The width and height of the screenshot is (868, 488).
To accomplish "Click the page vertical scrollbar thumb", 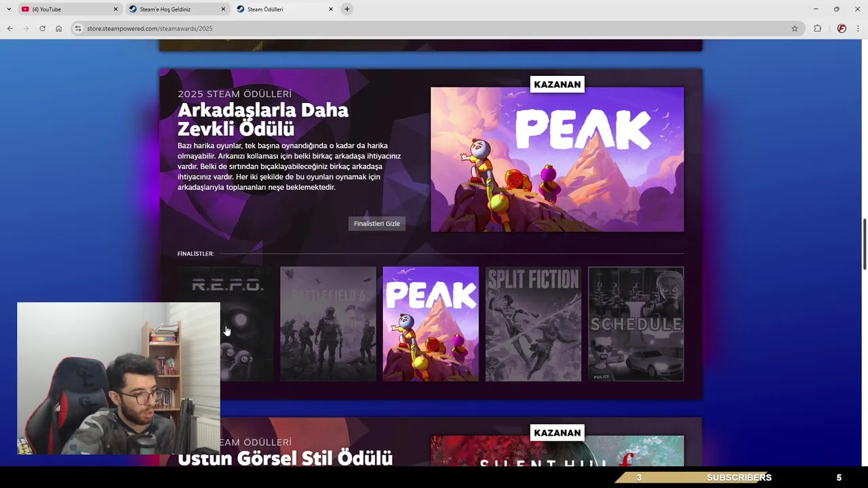I will click(x=865, y=245).
